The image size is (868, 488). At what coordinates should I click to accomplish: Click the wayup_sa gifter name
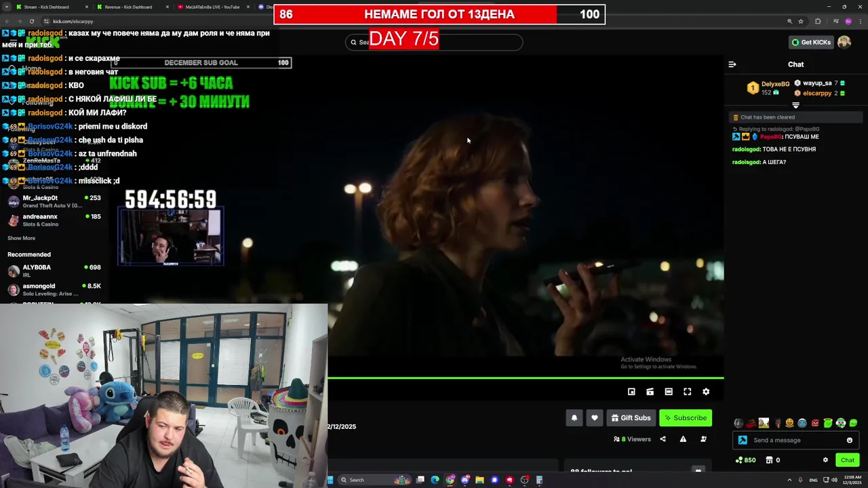(817, 83)
